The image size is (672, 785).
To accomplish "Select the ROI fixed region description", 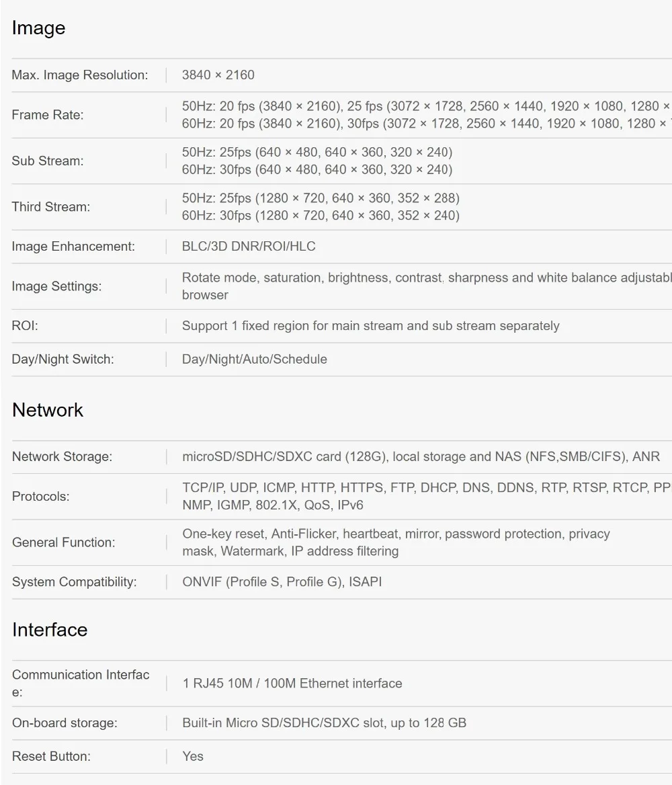I will pos(371,326).
